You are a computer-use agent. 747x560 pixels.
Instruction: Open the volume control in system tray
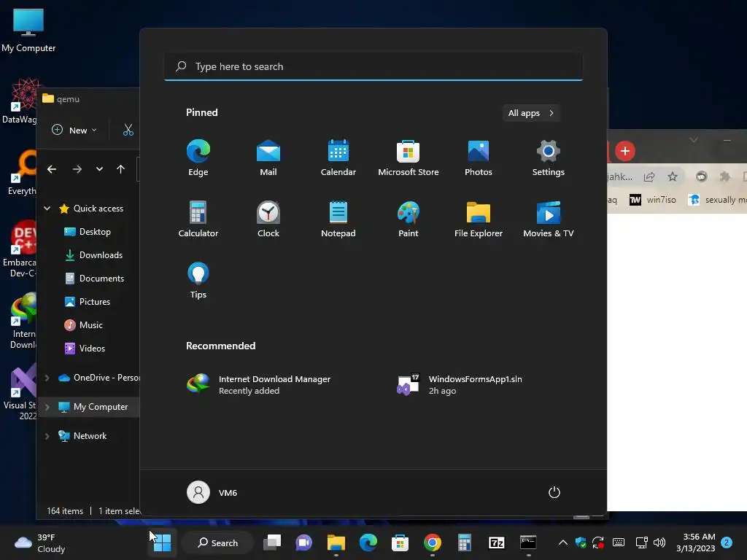pyautogui.click(x=659, y=542)
